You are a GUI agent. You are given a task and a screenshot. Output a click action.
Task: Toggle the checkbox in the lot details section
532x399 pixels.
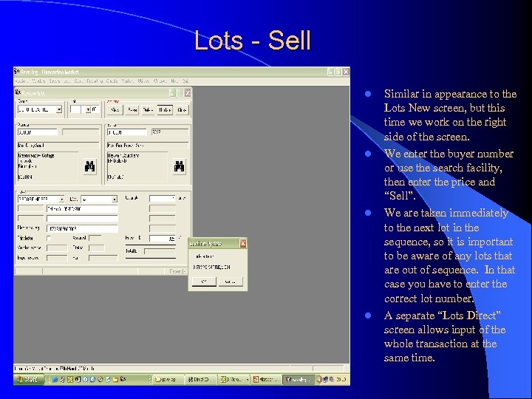click(49, 238)
